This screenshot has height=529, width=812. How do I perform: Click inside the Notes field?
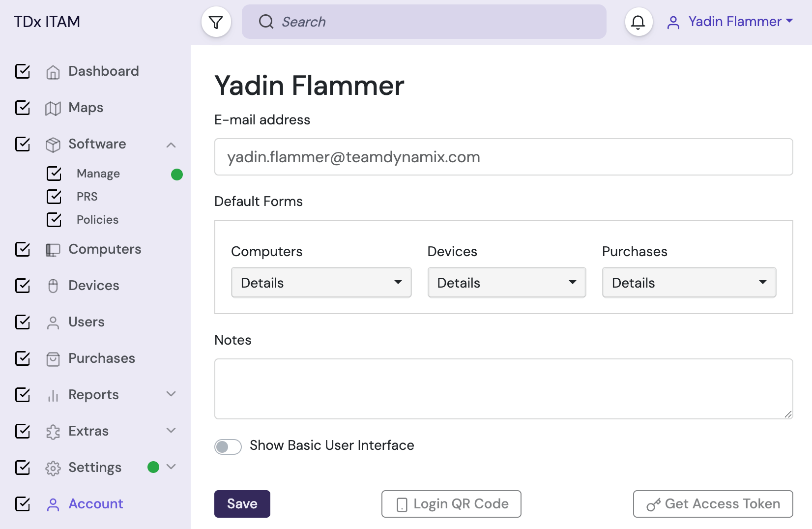(503, 388)
